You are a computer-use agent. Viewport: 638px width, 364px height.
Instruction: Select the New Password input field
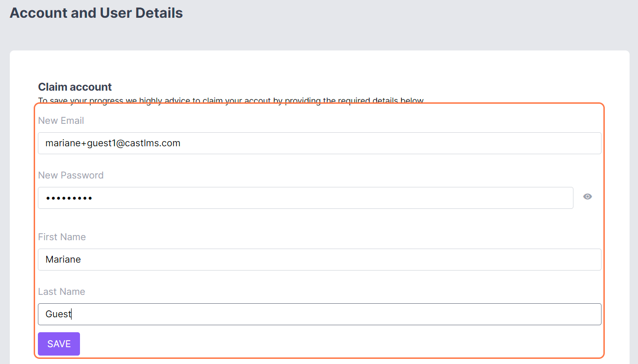(305, 198)
